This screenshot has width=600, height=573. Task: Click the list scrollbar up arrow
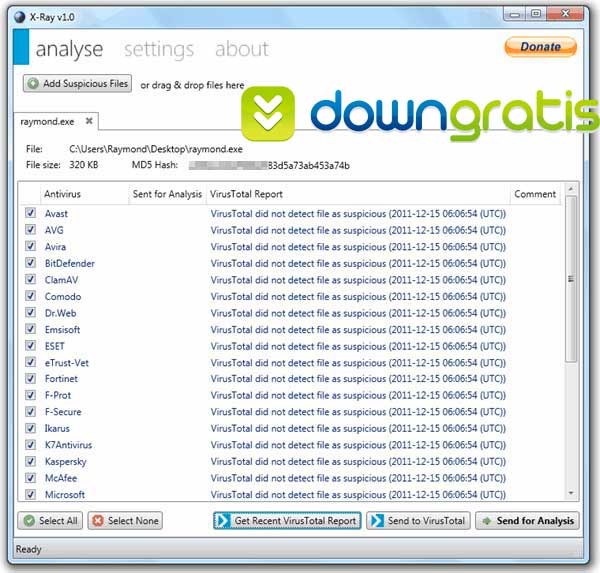(x=571, y=189)
